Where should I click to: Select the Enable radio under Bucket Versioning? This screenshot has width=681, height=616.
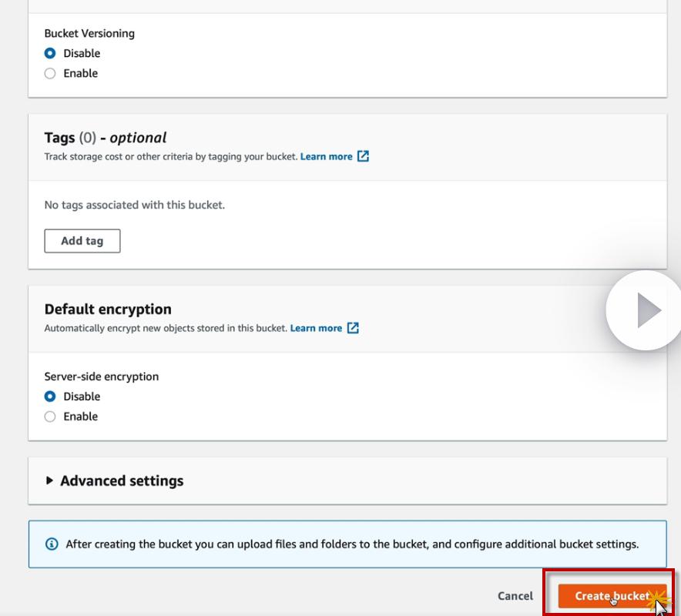point(50,74)
